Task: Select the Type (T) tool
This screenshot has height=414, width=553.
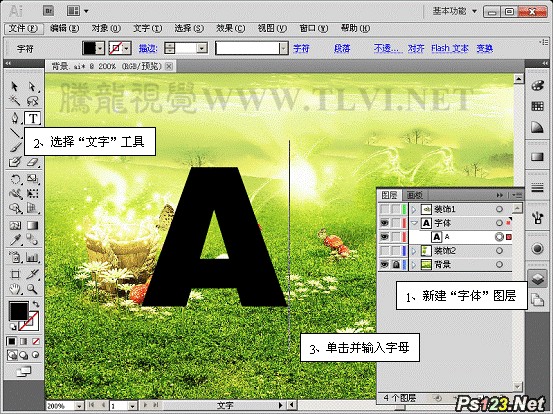Action: click(x=32, y=118)
